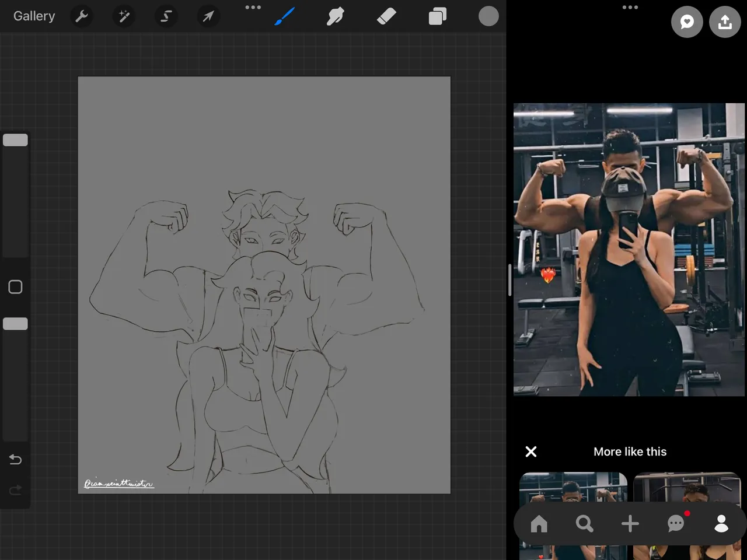Undo the last stroke

(x=15, y=460)
